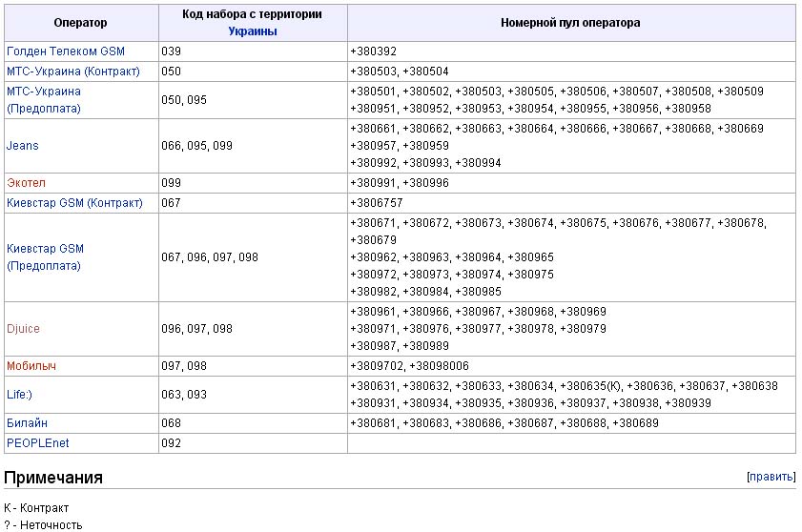Click the Примечания section heading

[53, 478]
